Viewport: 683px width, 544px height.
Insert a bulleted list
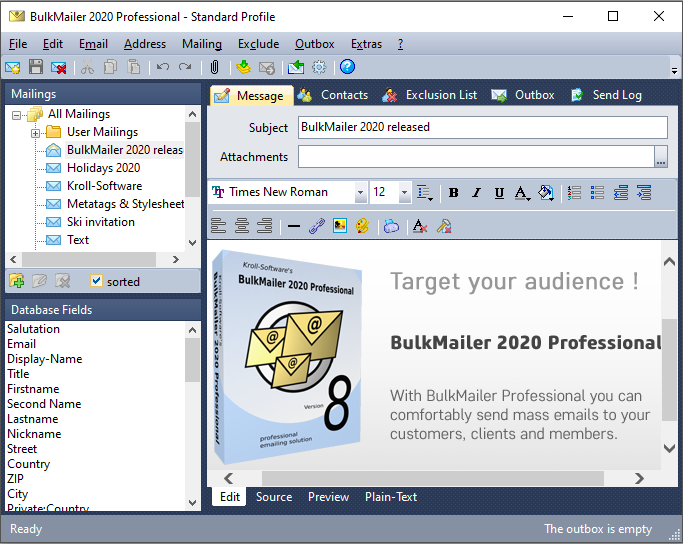tap(597, 192)
